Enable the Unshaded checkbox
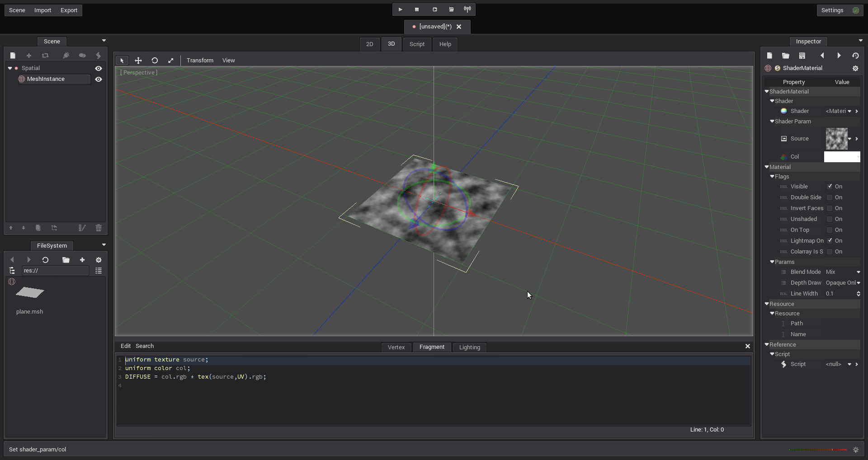 pos(830,219)
